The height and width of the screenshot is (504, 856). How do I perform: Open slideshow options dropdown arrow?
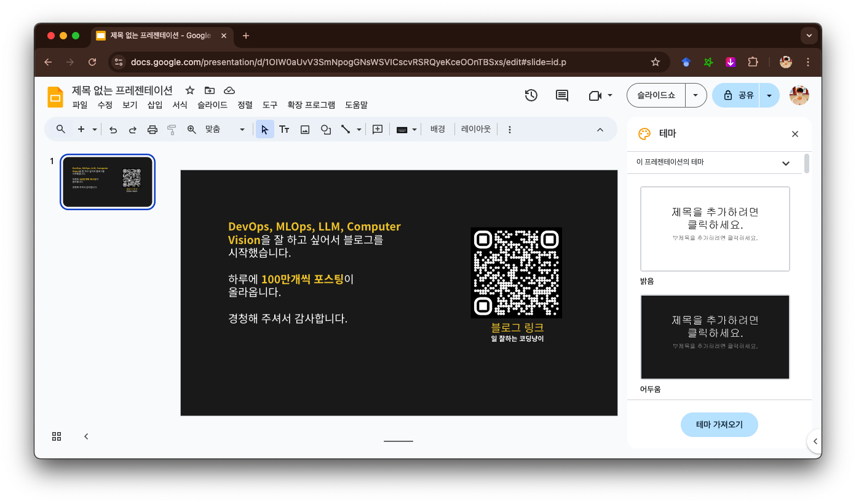click(695, 95)
